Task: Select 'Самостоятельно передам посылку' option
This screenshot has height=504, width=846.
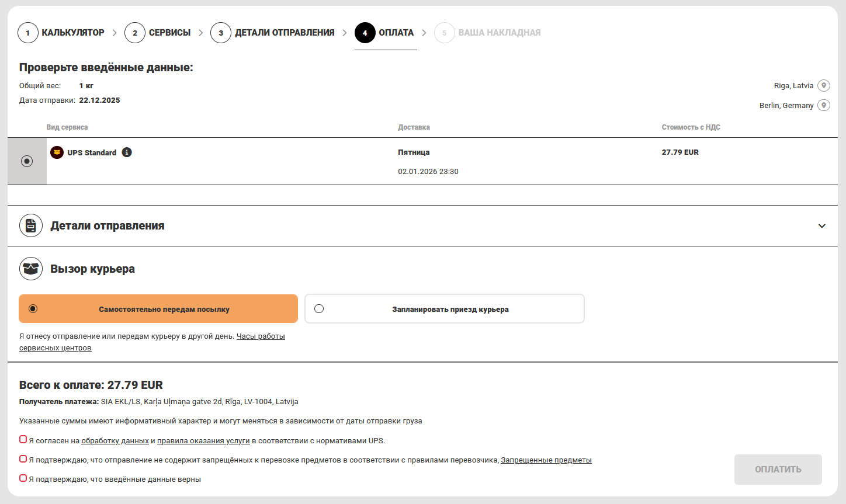Action: click(x=33, y=309)
